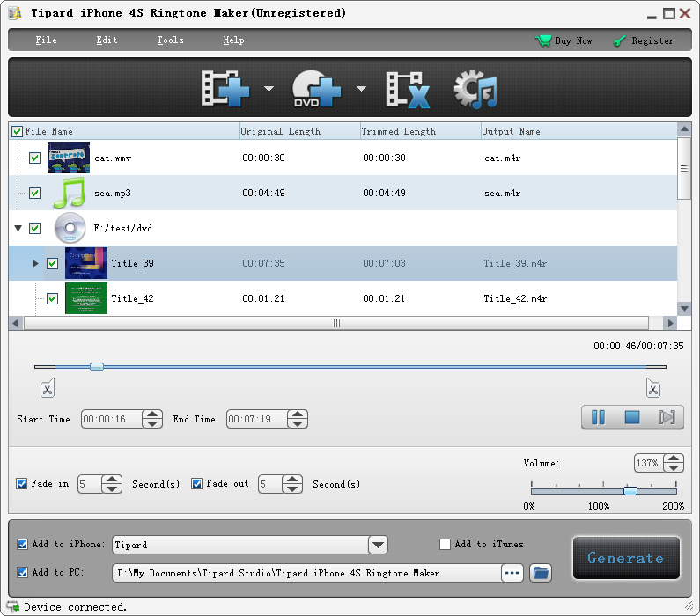This screenshot has width=700, height=616.
Task: Open the Tools menu
Action: tap(170, 40)
